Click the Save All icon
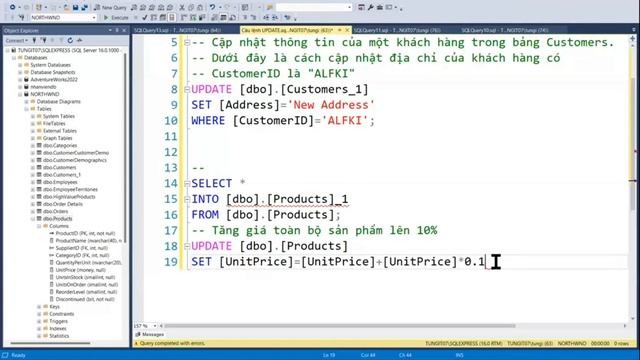 pyautogui.click(x=84, y=7)
